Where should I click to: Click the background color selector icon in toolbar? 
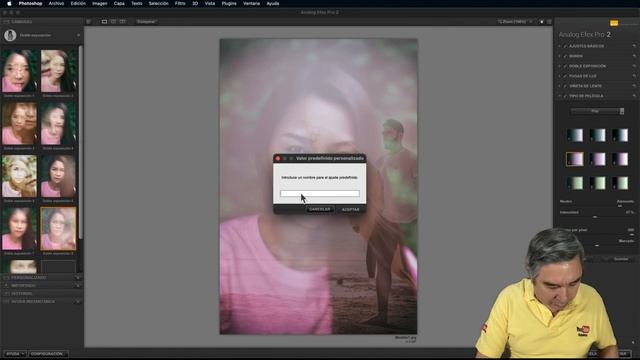pos(542,22)
